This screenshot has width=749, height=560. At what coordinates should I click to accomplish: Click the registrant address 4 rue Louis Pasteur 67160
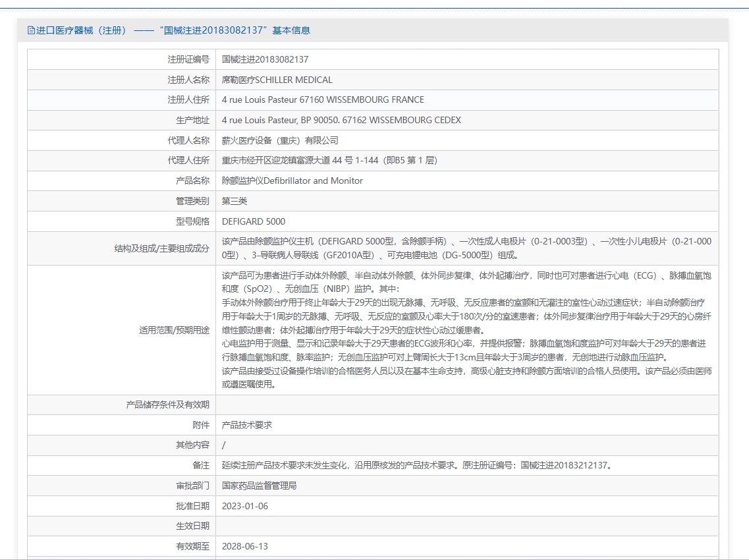(x=323, y=100)
